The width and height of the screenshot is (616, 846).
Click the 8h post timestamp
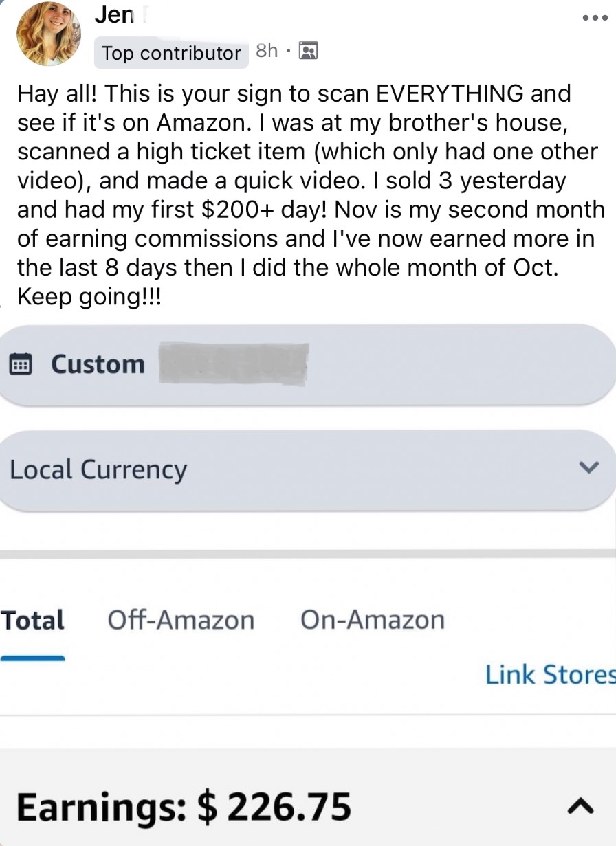point(266,51)
